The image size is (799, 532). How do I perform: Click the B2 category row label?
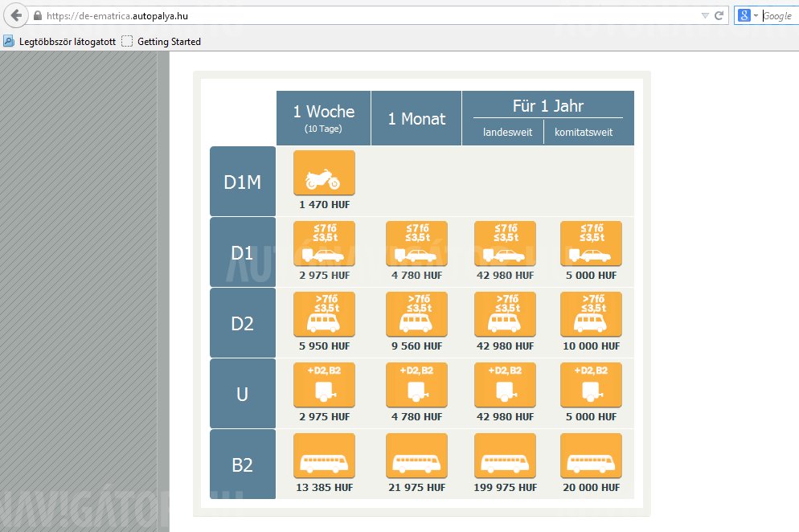(242, 464)
